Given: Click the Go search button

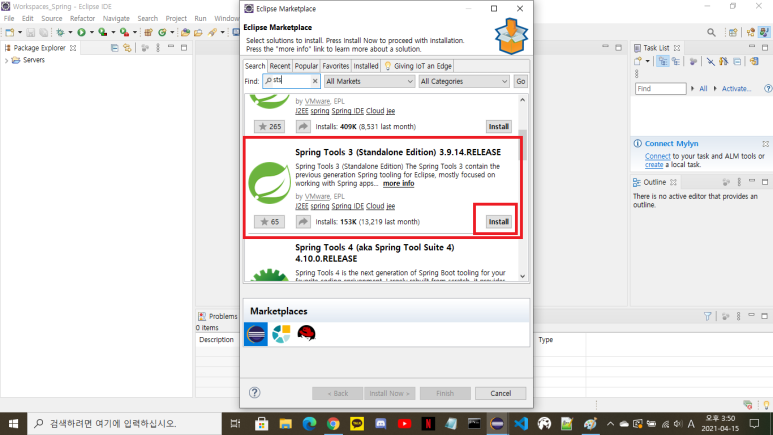Looking at the screenshot, I should (x=521, y=81).
